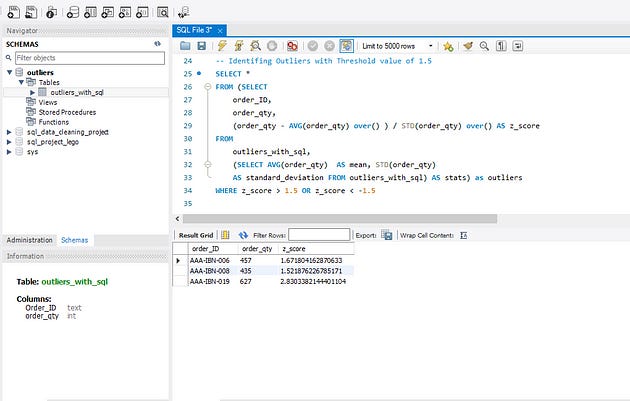The height and width of the screenshot is (401, 630).
Task: Click the Explain query magnifier icon
Action: (x=255, y=46)
